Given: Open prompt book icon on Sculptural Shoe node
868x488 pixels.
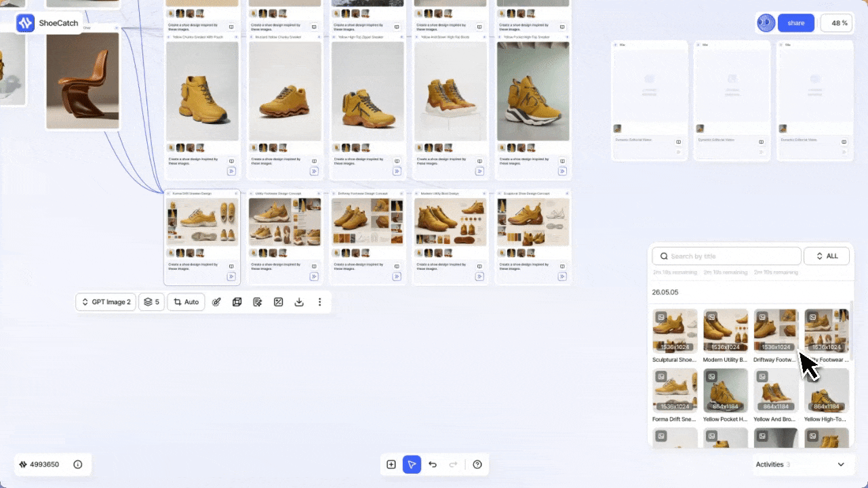Looking at the screenshot, I should click(562, 266).
